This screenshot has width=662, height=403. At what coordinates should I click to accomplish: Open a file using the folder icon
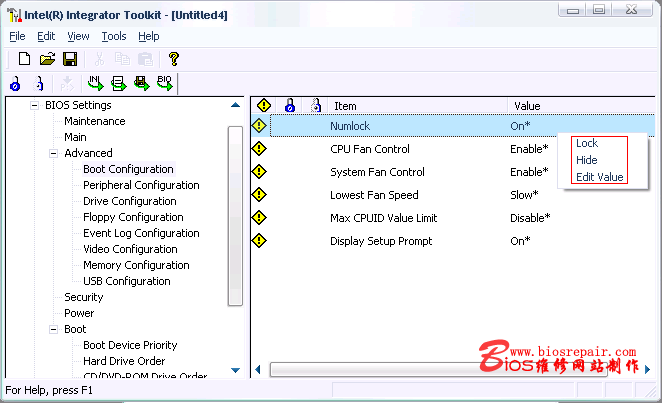pyautogui.click(x=47, y=59)
